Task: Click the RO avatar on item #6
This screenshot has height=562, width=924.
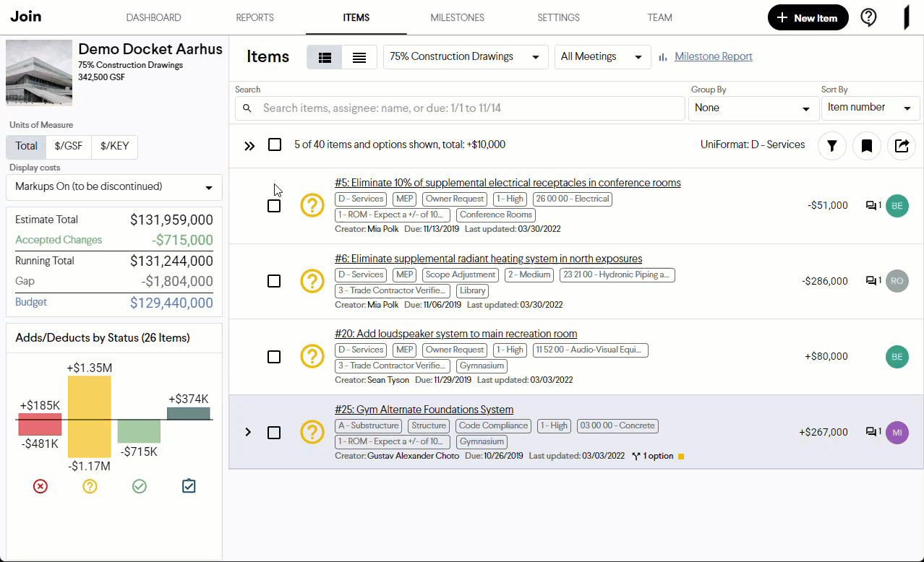Action: [x=897, y=281]
